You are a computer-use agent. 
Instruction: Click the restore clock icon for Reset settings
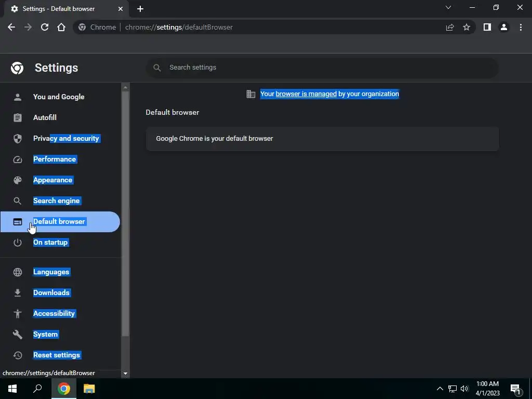pyautogui.click(x=18, y=355)
